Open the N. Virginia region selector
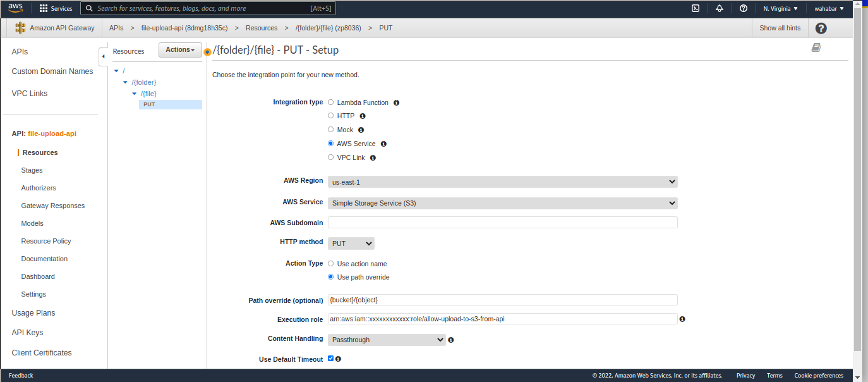Screen dimensions: 868x382 (x=780, y=9)
